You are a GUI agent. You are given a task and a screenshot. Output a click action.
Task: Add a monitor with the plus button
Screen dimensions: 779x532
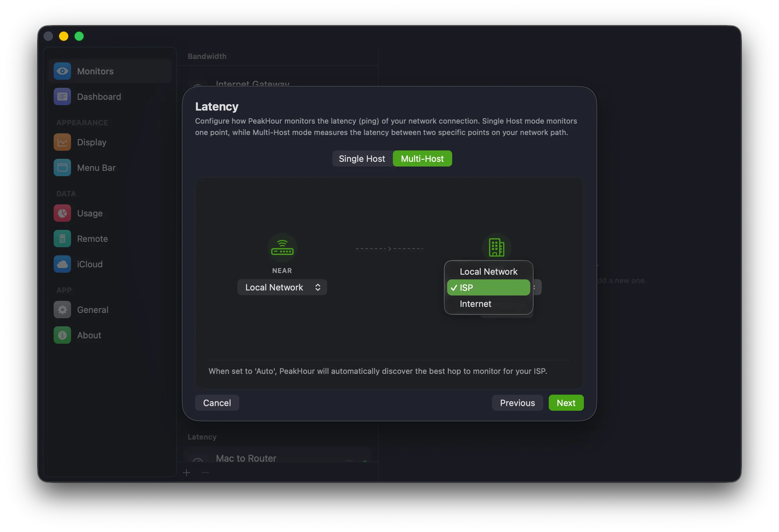187,473
